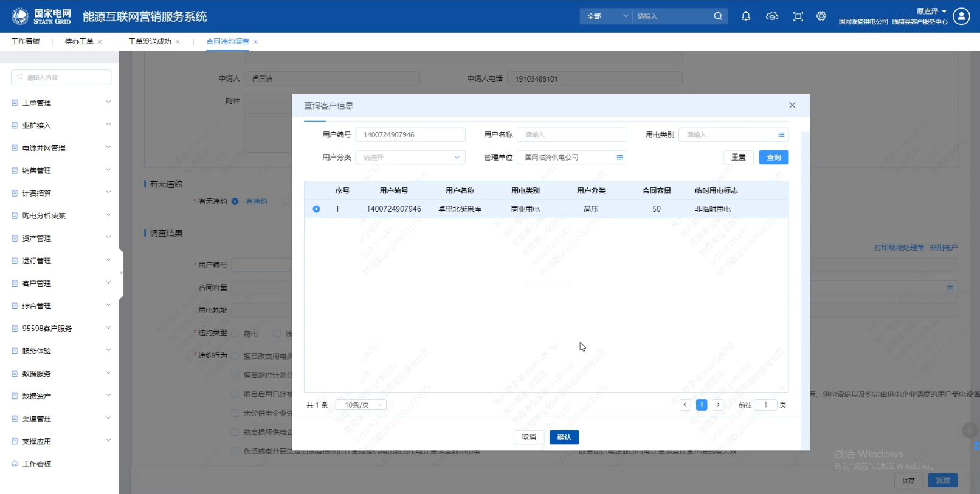Click the notification bell icon

click(746, 16)
